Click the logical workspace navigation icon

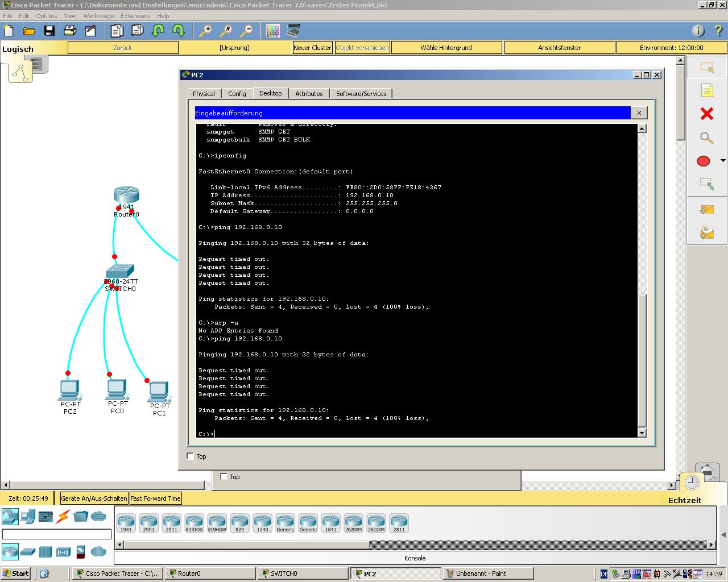point(20,72)
